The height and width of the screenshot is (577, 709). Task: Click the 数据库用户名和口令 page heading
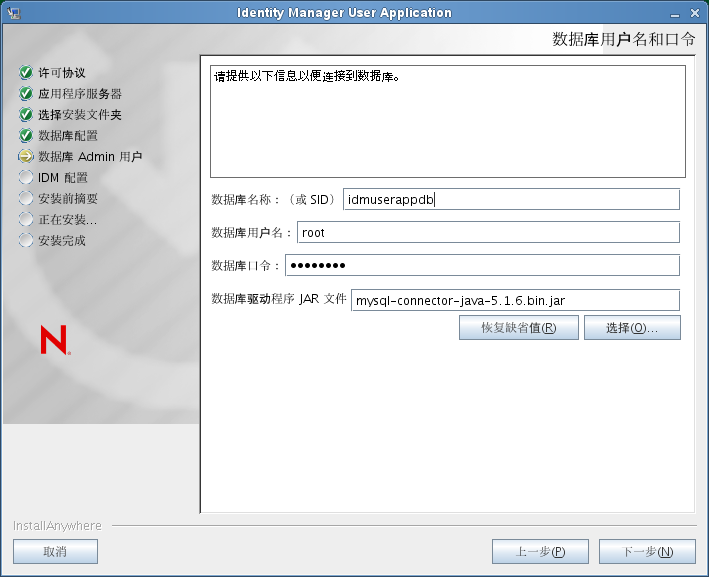[624, 39]
